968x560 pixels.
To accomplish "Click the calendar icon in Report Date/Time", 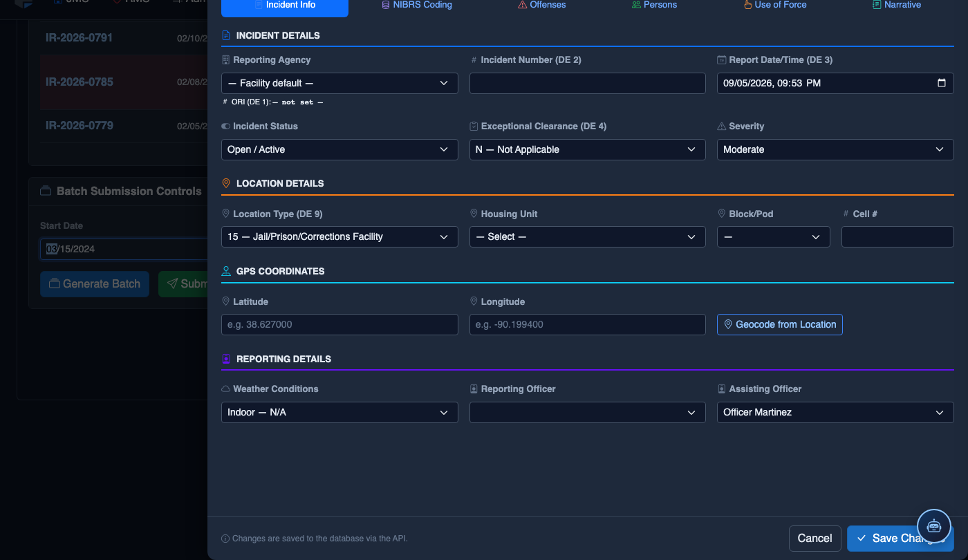I will [941, 83].
